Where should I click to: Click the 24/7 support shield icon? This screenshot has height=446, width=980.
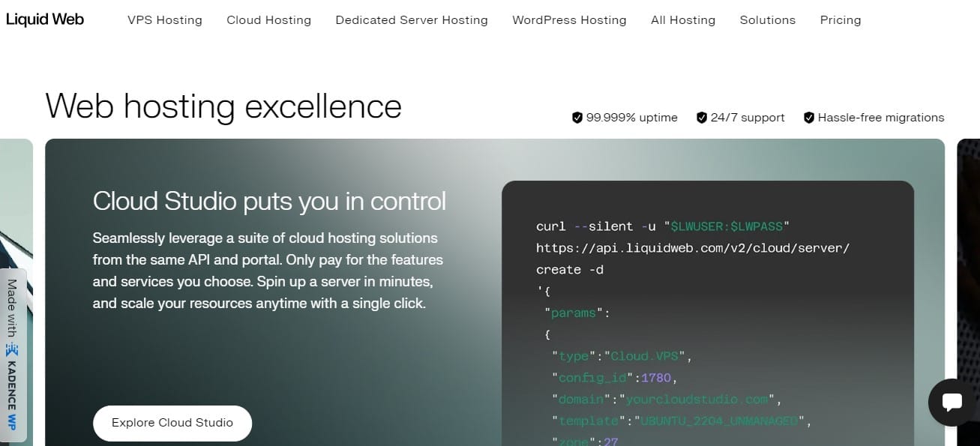(x=702, y=118)
